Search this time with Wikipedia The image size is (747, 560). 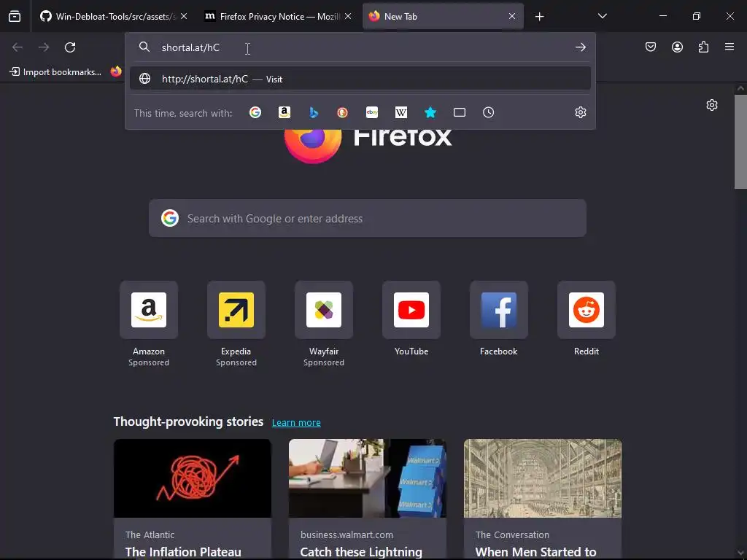pyautogui.click(x=401, y=112)
